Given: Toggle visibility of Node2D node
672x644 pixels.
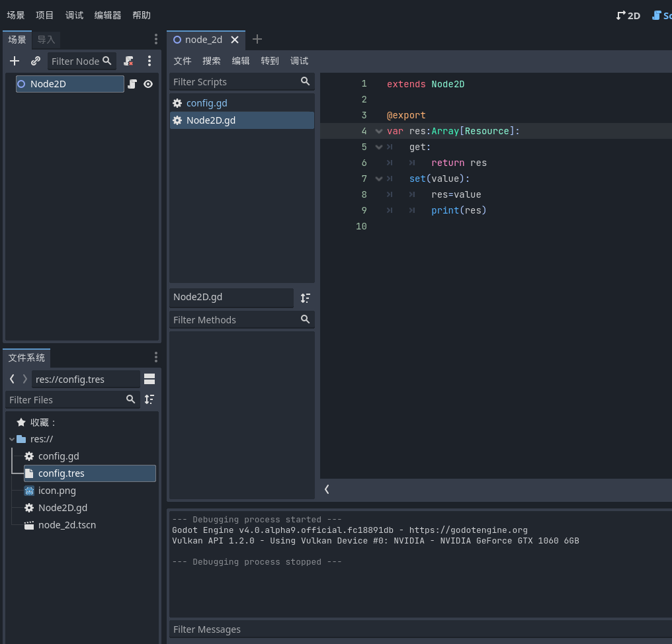Looking at the screenshot, I should click(148, 84).
